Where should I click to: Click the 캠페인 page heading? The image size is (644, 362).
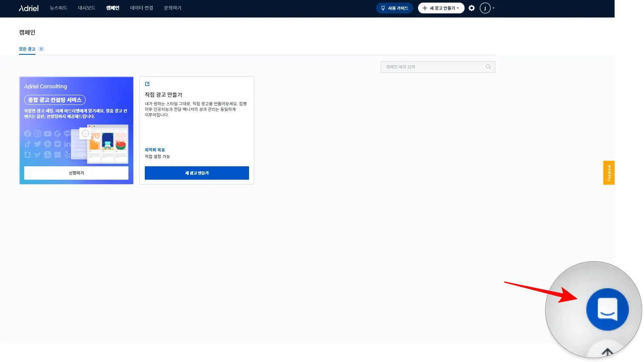click(x=27, y=32)
